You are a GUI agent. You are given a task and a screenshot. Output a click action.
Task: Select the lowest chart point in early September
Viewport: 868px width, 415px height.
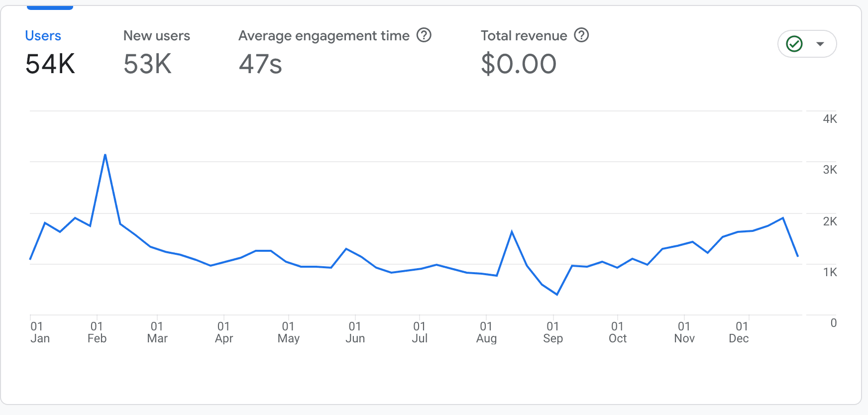point(557,295)
